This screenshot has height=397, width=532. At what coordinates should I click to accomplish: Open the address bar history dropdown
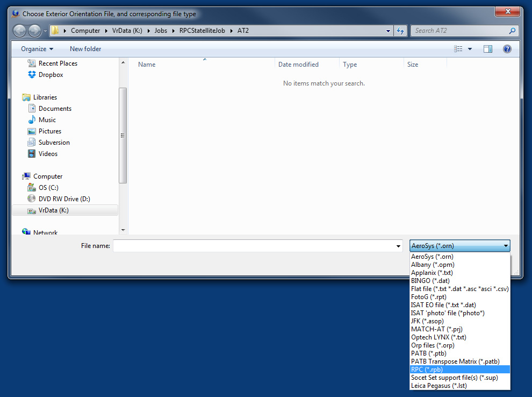pyautogui.click(x=388, y=31)
